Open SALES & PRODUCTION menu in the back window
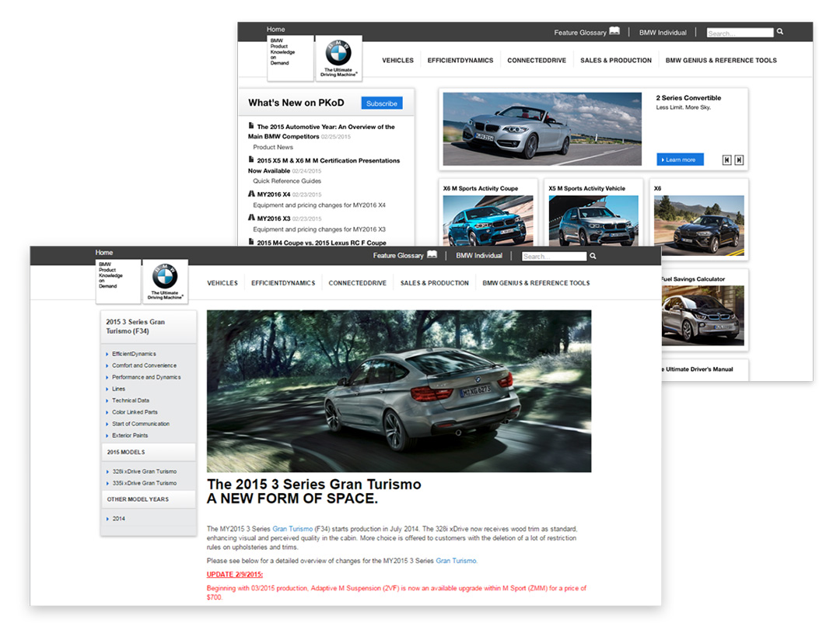 pyautogui.click(x=616, y=61)
